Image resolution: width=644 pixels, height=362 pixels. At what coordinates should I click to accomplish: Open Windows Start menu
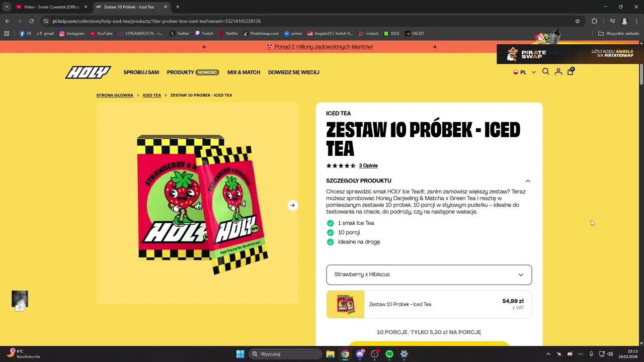coord(240,354)
